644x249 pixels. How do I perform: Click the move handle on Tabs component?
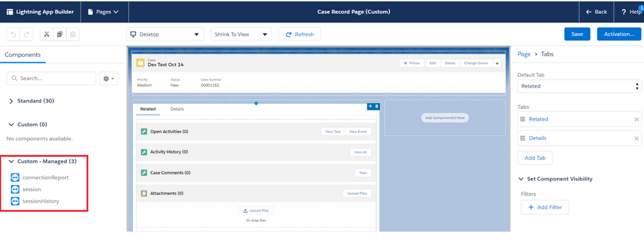click(x=370, y=106)
